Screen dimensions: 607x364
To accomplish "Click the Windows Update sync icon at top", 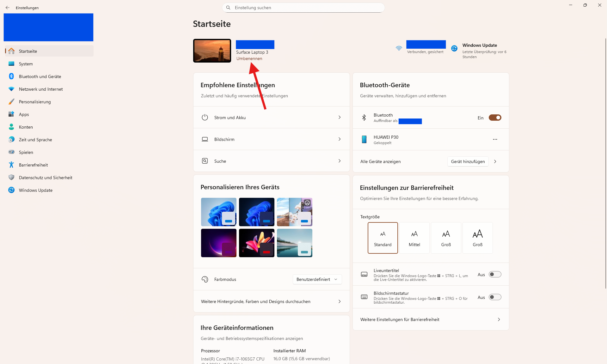I will click(x=454, y=48).
